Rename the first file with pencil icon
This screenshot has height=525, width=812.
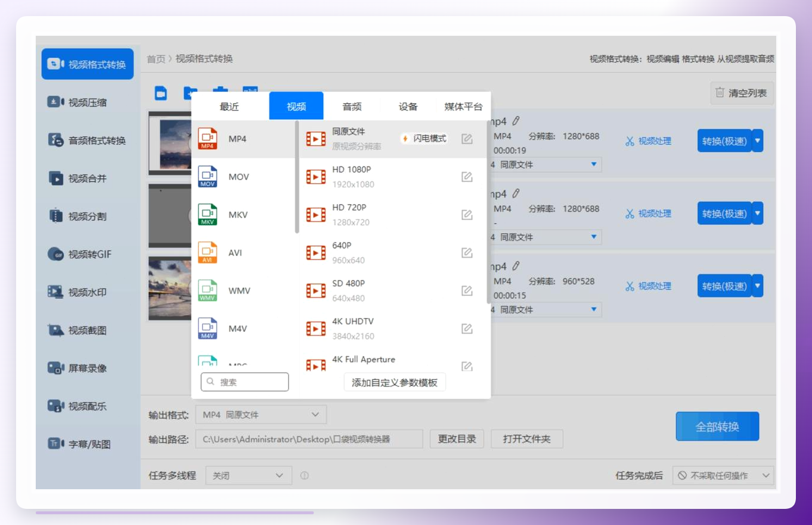click(x=516, y=121)
